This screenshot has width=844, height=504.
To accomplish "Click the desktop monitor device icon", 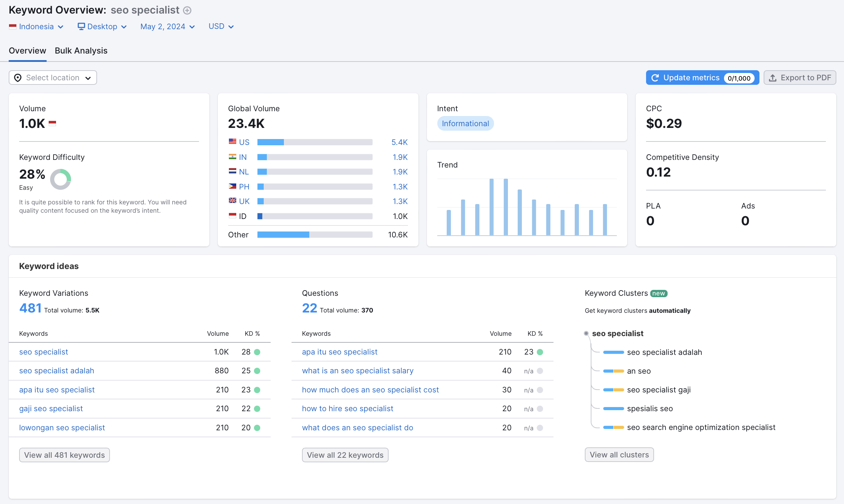I will coord(81,27).
